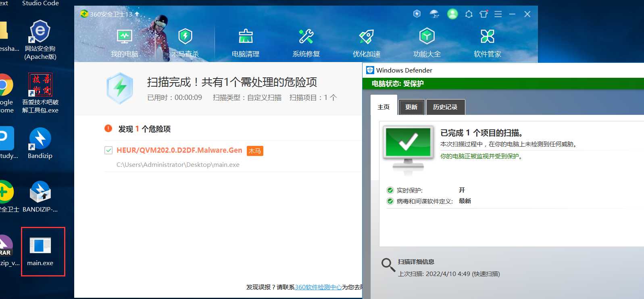Click the umbrella icon in 360 title bar
This screenshot has height=299, width=644.
click(x=434, y=14)
